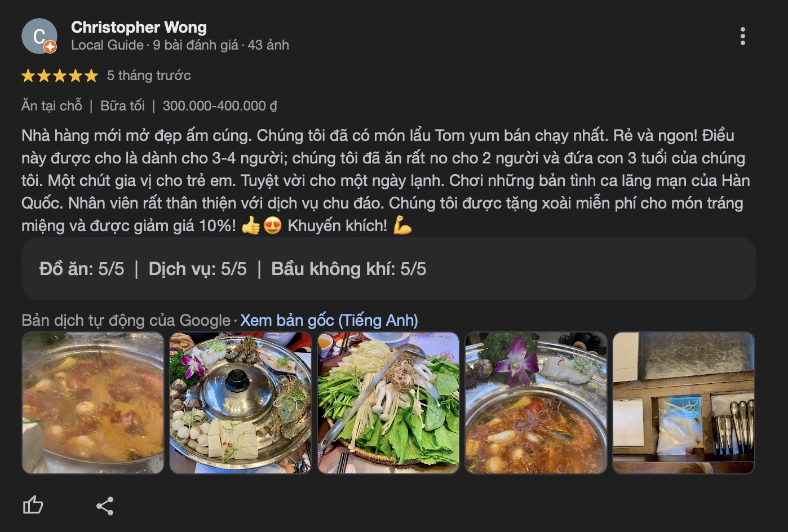Open Christopher Wong's profile name link
The width and height of the screenshot is (788, 532).
point(139,27)
